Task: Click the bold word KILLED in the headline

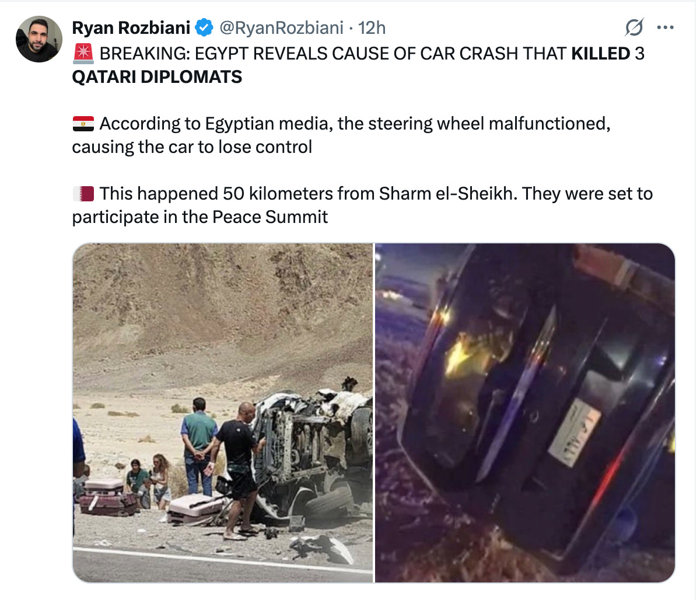Action: click(600, 54)
